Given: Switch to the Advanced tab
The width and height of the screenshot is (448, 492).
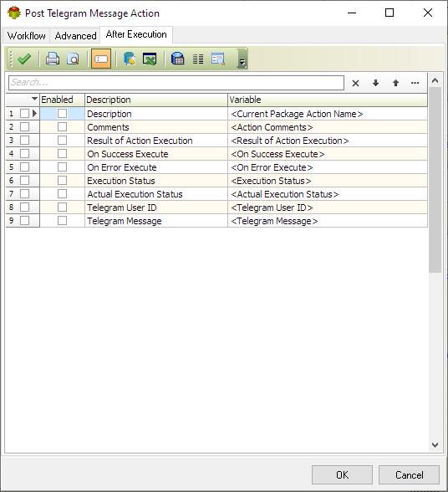Looking at the screenshot, I should coord(75,36).
